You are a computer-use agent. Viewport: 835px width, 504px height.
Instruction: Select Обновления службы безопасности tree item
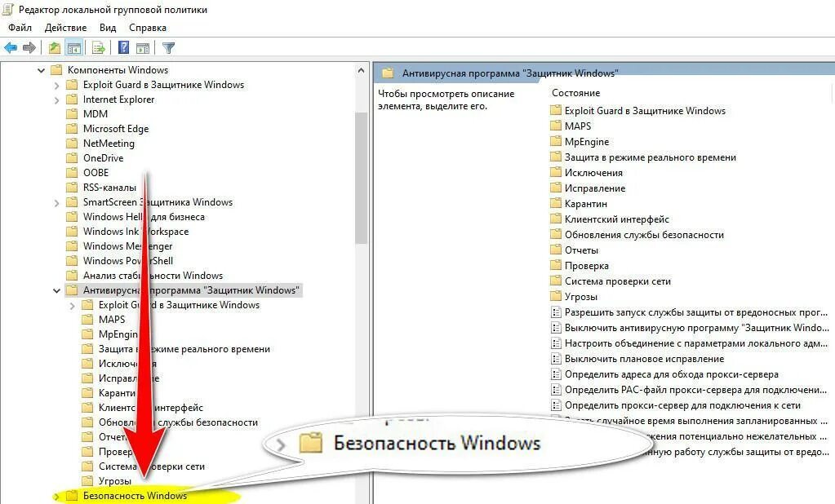(x=179, y=422)
